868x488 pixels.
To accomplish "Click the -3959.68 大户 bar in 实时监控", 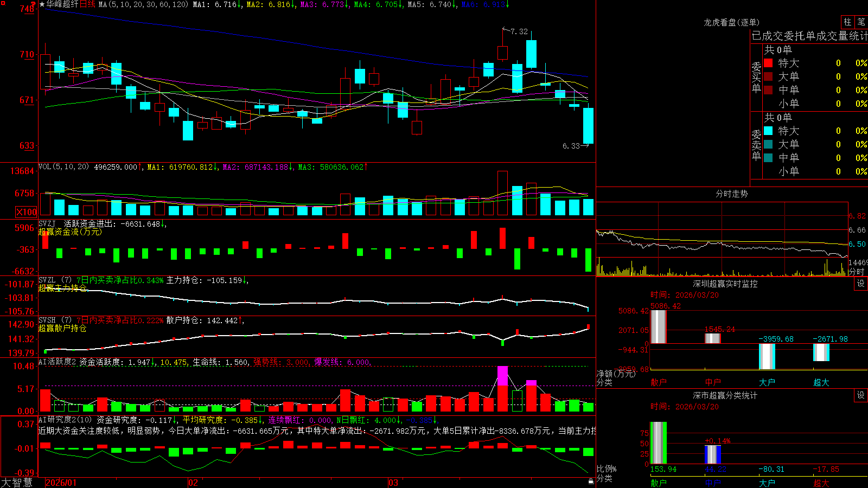I will [767, 356].
